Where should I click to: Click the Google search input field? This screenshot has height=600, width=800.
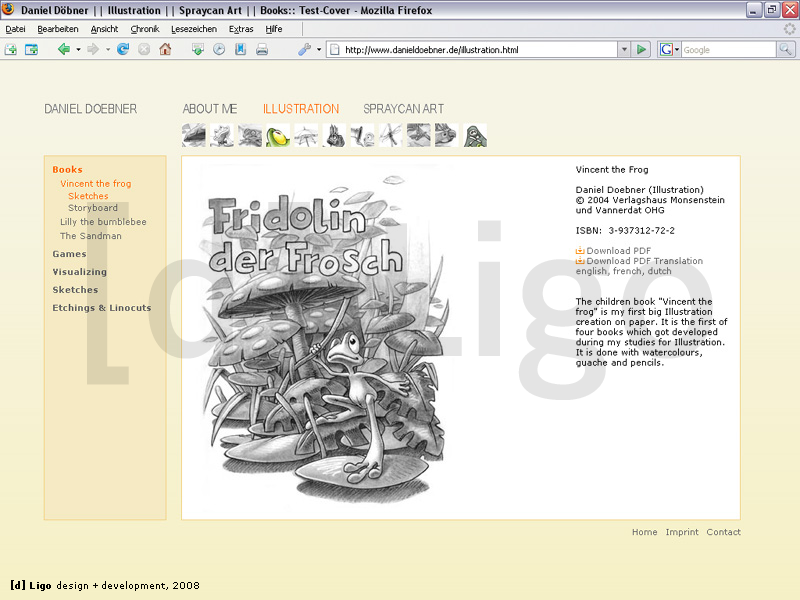pos(729,49)
